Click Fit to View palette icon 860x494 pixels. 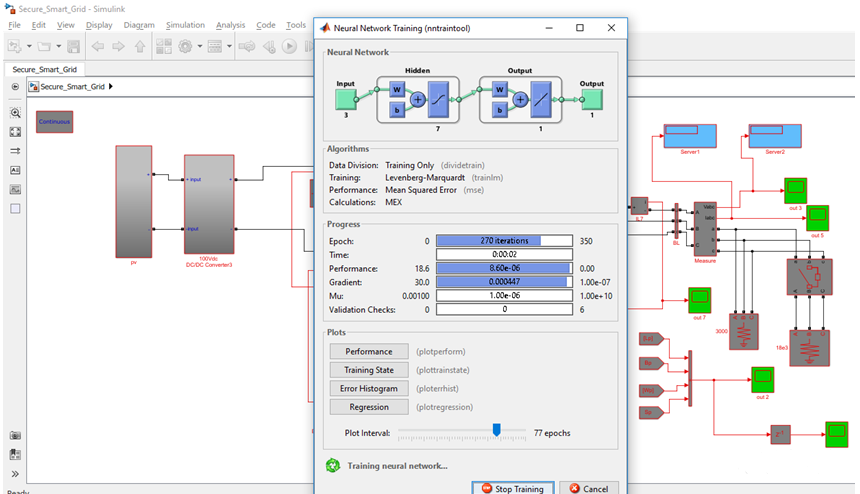(15, 132)
